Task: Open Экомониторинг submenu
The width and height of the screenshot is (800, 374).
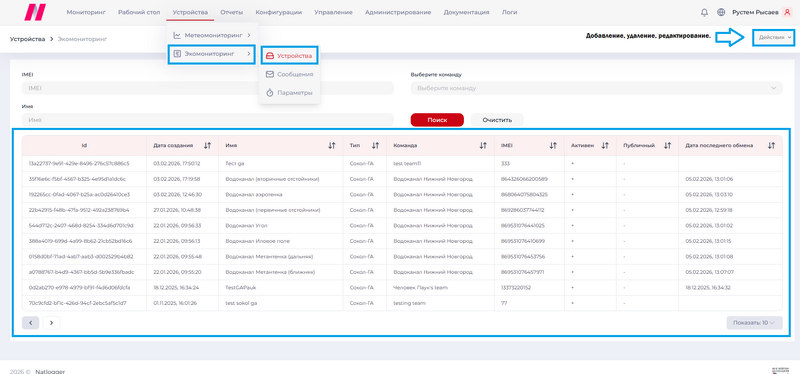Action: pos(212,54)
